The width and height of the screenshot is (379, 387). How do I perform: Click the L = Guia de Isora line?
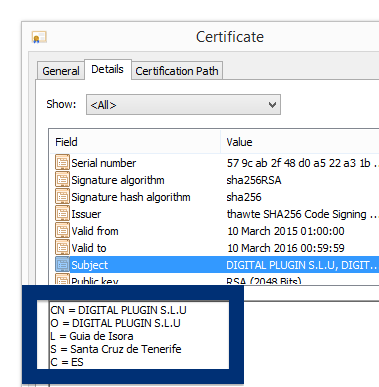(x=92, y=336)
